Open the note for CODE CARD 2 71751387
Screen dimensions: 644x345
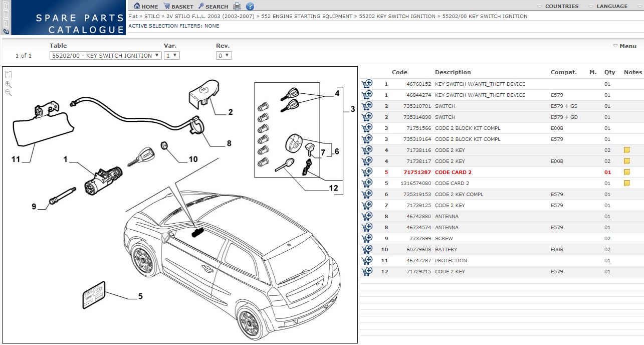(626, 172)
